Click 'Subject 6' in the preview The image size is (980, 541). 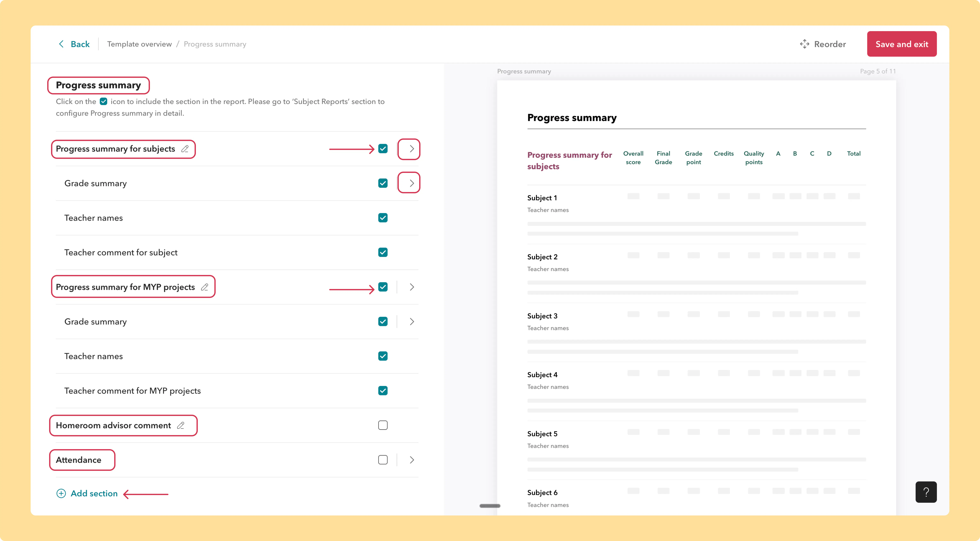542,493
